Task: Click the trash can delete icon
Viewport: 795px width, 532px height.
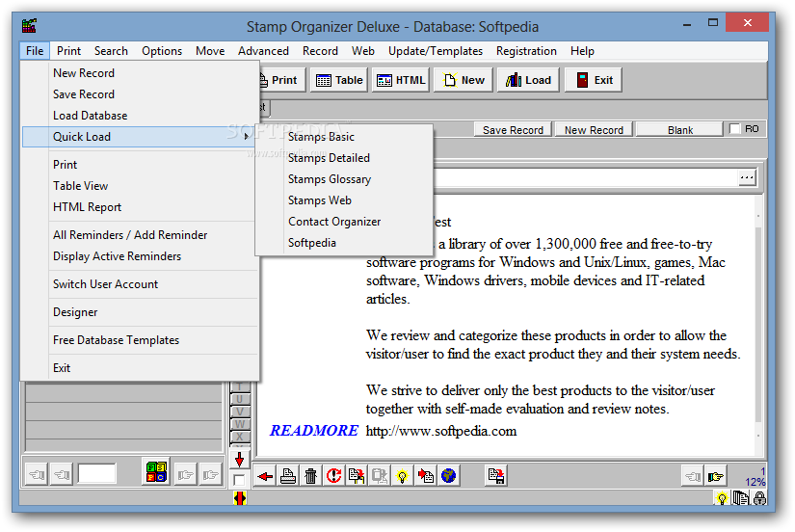Action: [x=311, y=476]
